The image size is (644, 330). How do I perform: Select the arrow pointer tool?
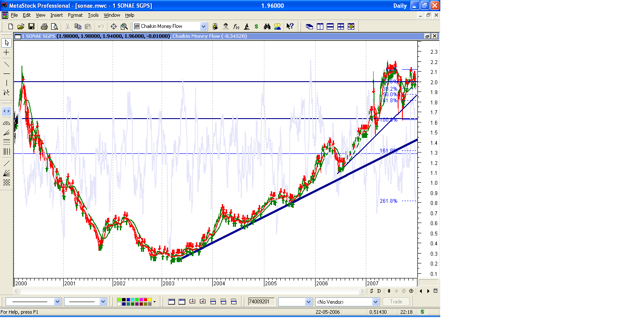[x=6, y=43]
